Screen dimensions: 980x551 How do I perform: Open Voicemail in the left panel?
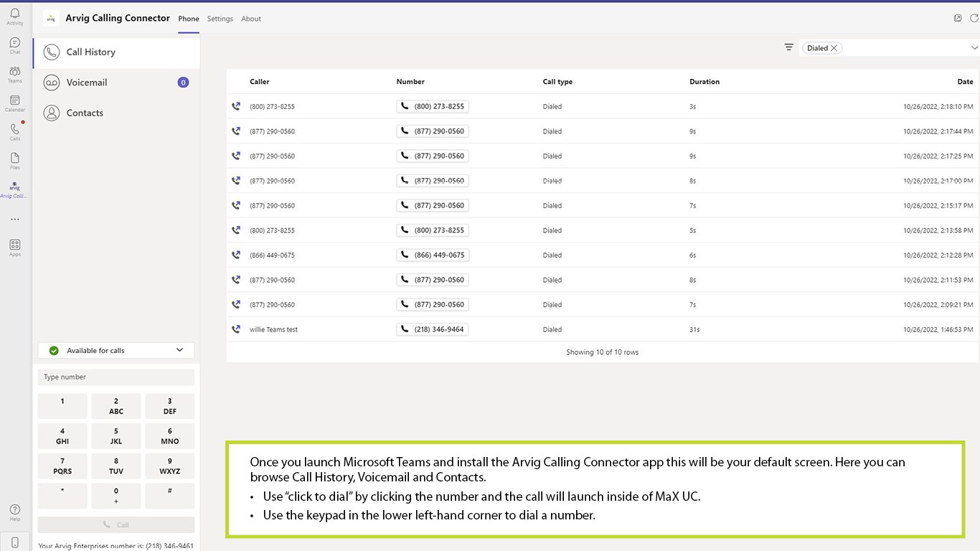116,83
